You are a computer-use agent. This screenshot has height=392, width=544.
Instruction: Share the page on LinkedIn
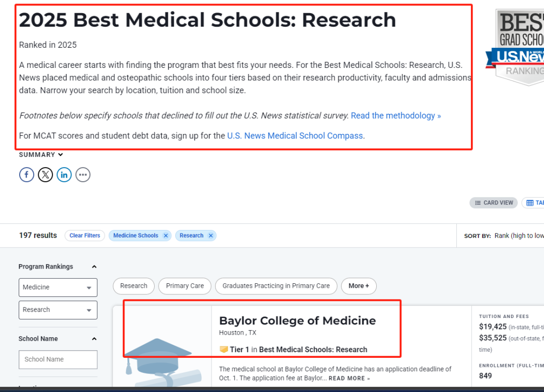(x=64, y=175)
